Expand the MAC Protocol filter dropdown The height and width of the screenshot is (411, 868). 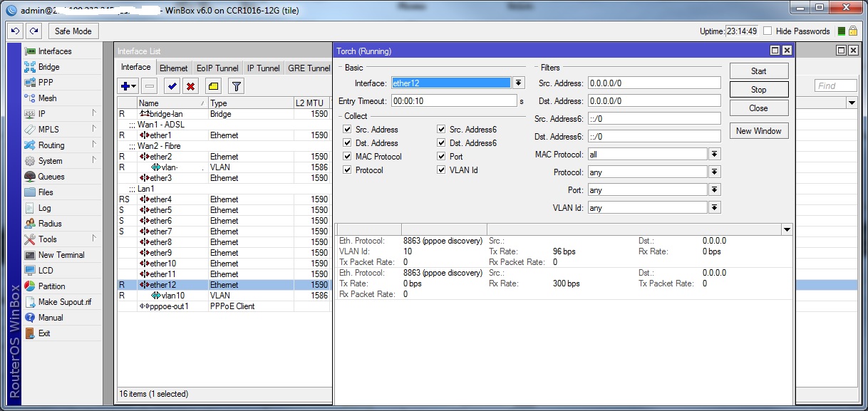714,155
